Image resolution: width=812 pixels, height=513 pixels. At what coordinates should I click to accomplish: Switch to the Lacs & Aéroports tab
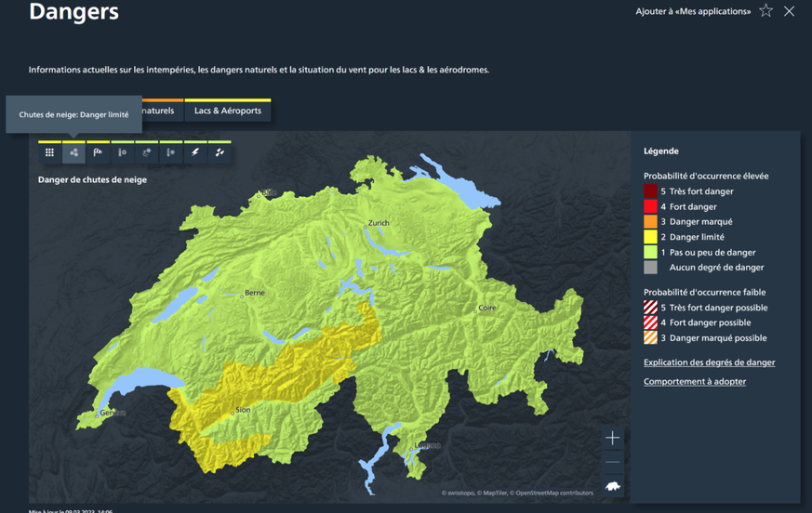pos(227,112)
